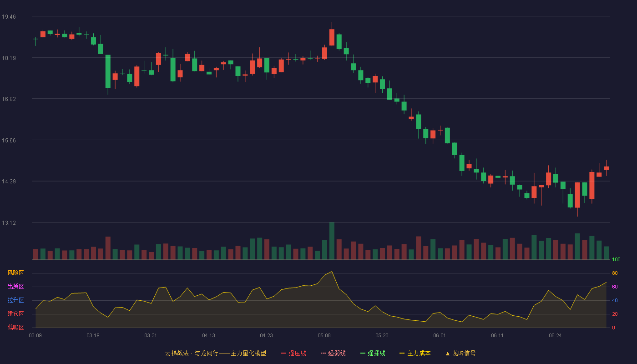Toggle the 强压线 legend series

pos(293,353)
